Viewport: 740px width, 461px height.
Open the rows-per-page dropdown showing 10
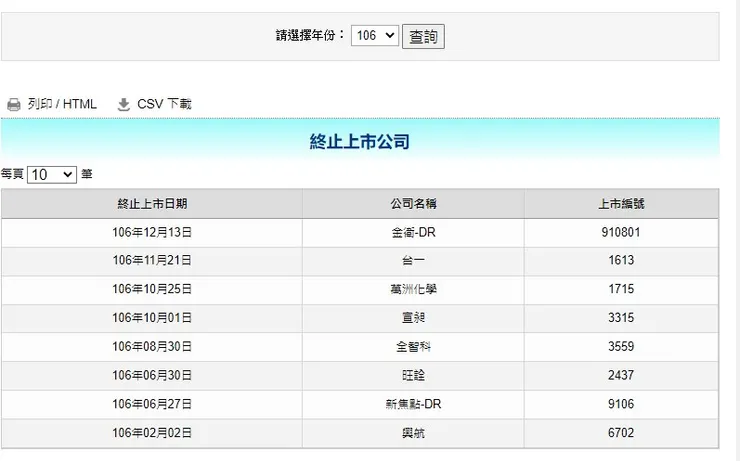pyautogui.click(x=52, y=175)
